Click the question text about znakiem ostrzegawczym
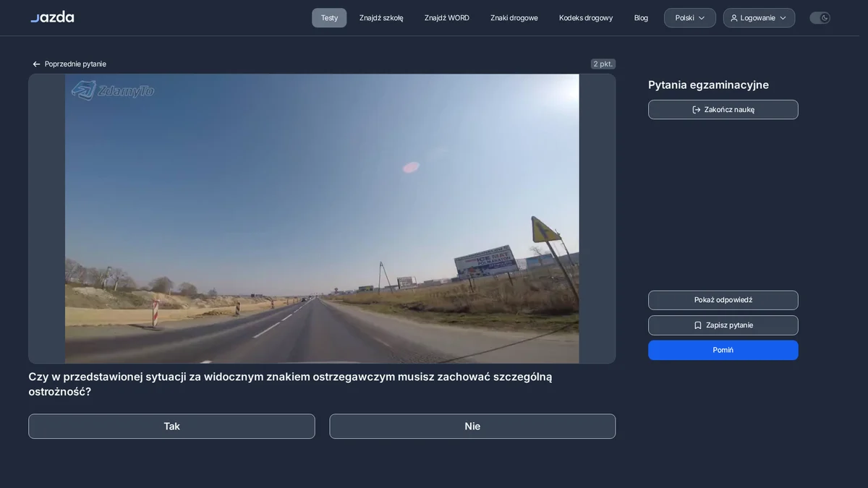Screen dimensions: 868x488 (x=290, y=385)
